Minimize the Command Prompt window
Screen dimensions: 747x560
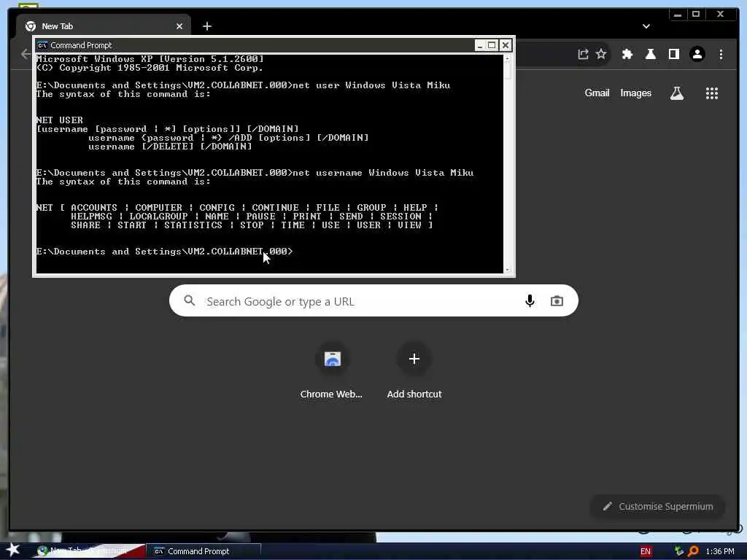pos(480,45)
